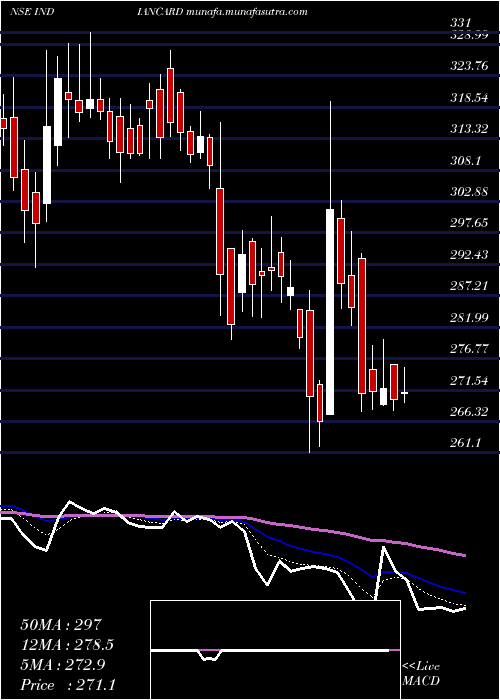Click the 271.54 price axis label
This screenshot has width=500, height=700.
point(469,380)
